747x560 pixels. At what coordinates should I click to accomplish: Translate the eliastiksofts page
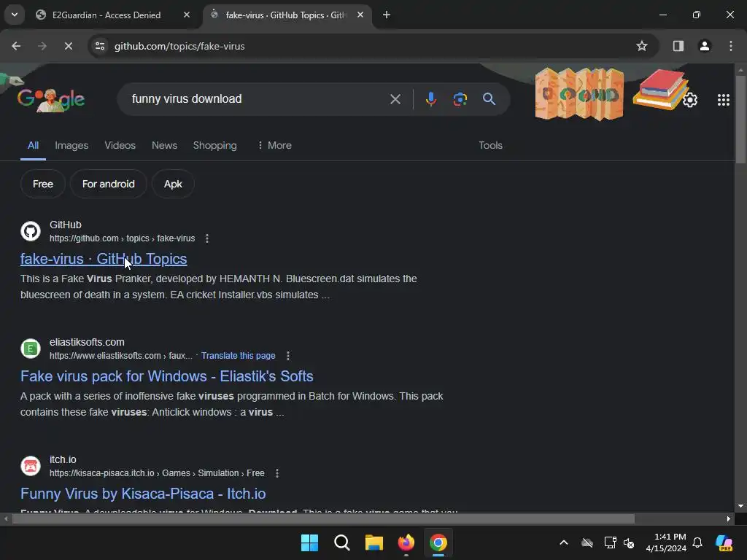pyautogui.click(x=239, y=356)
